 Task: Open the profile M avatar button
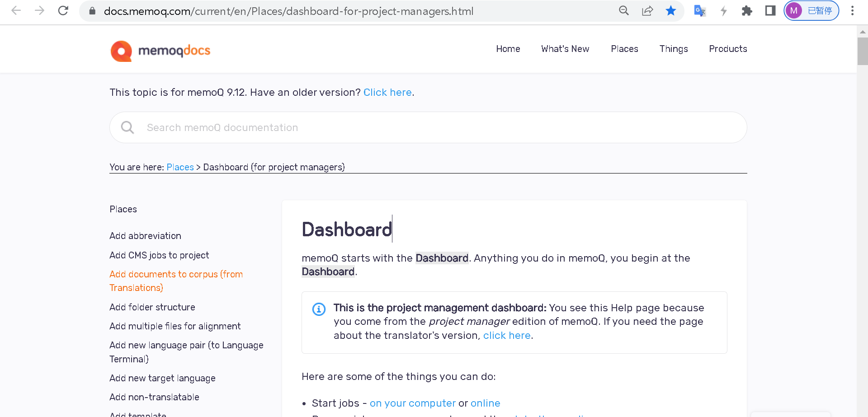pyautogui.click(x=811, y=11)
